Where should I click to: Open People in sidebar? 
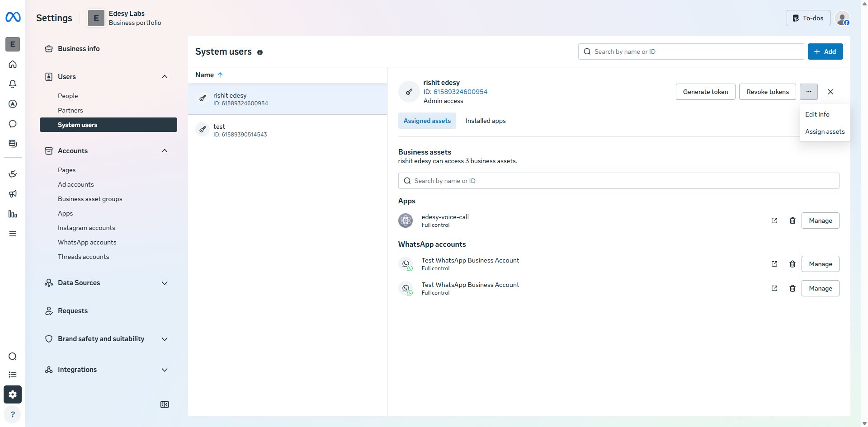point(68,96)
